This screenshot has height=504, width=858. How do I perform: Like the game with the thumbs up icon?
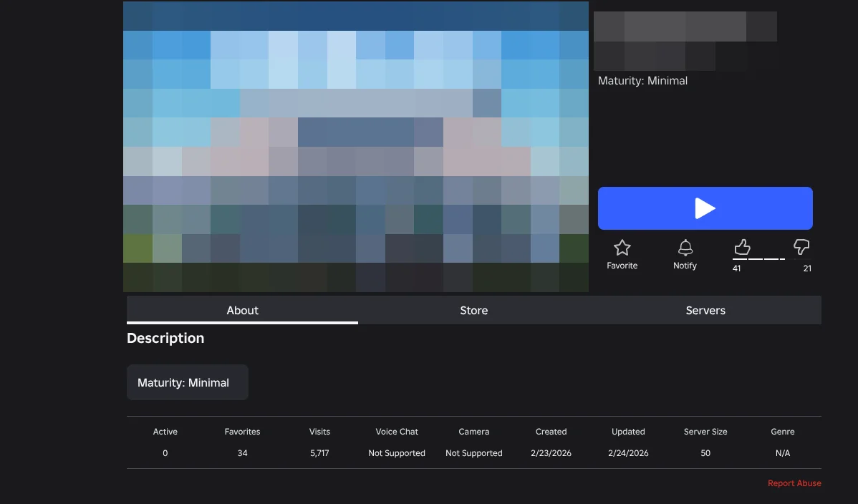click(x=741, y=247)
